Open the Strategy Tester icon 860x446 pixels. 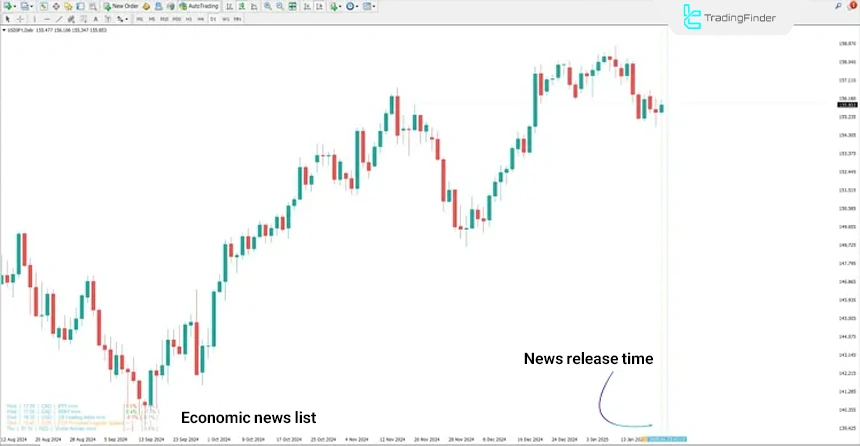point(93,7)
